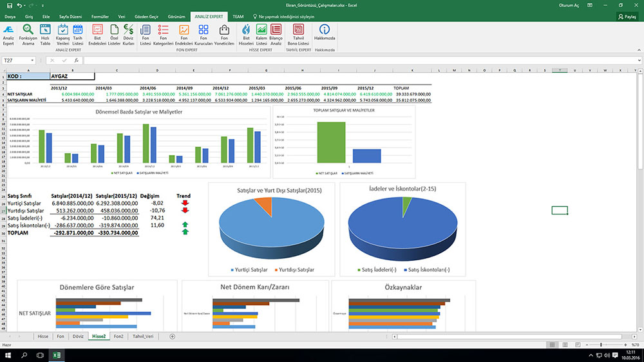Expand the formula bar
Screen dimensions: 644x362
coord(639,61)
